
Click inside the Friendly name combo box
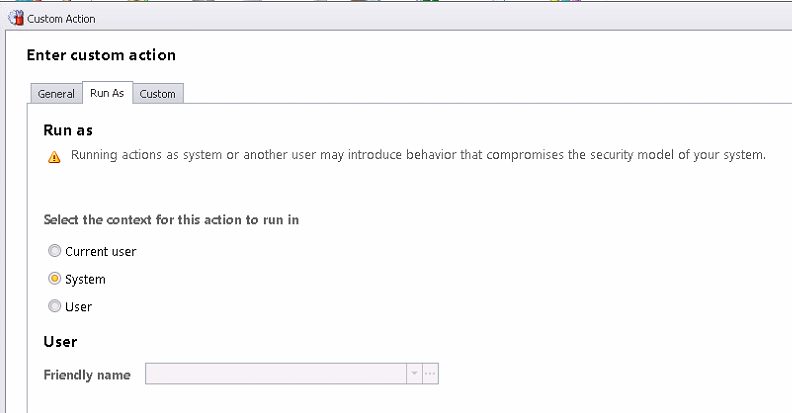pyautogui.click(x=276, y=374)
